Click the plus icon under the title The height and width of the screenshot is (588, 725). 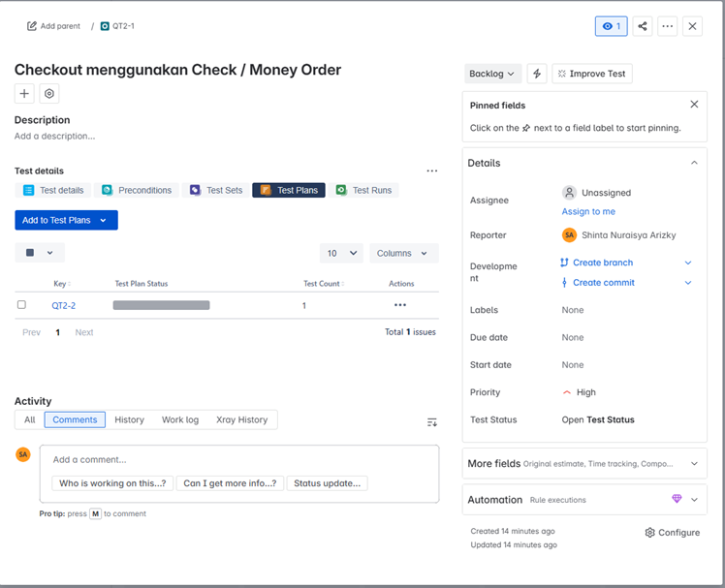(x=24, y=93)
